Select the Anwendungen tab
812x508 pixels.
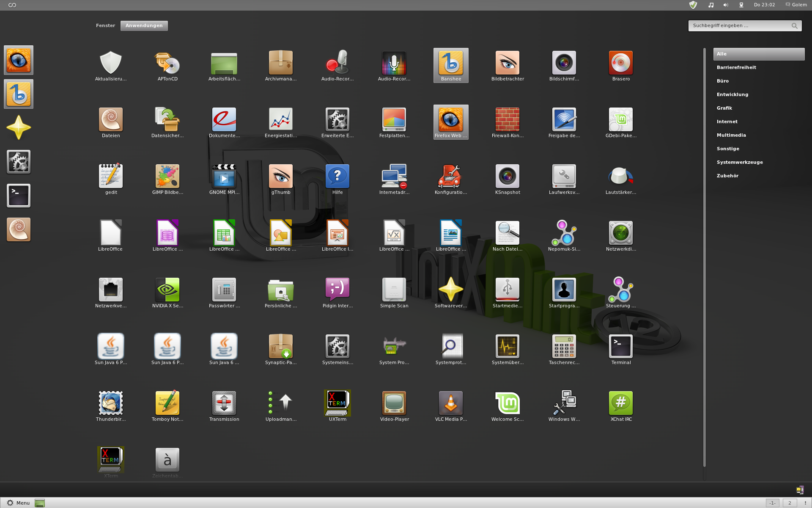click(144, 25)
